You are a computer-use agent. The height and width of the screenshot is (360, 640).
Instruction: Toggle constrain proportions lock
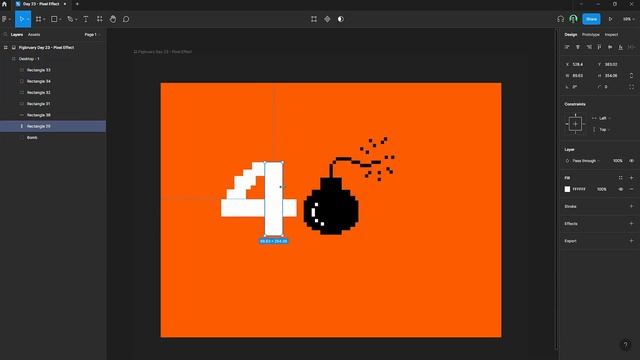click(631, 76)
